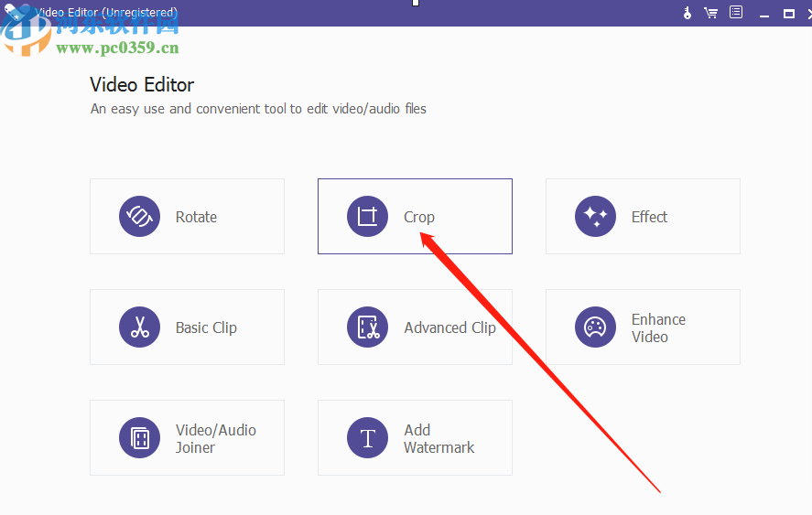Open Enhance Video via its text label
Image resolution: width=812 pixels, height=515 pixels.
pos(658,327)
